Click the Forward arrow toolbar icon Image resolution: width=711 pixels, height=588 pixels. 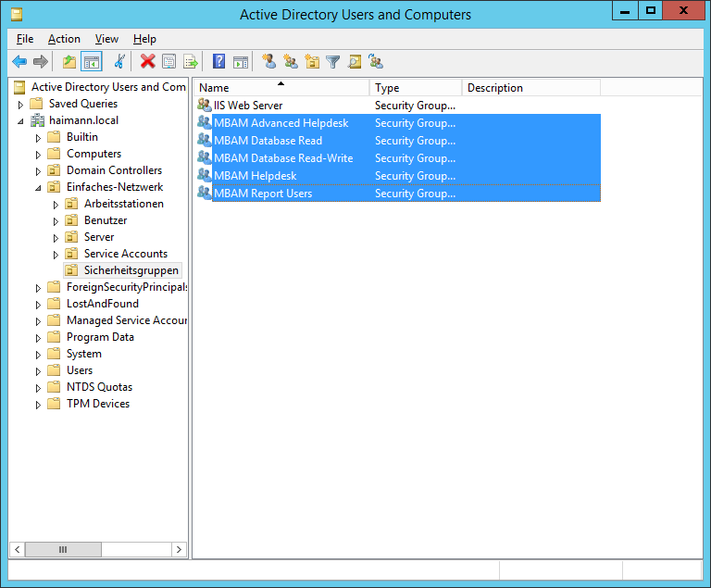pos(41,61)
